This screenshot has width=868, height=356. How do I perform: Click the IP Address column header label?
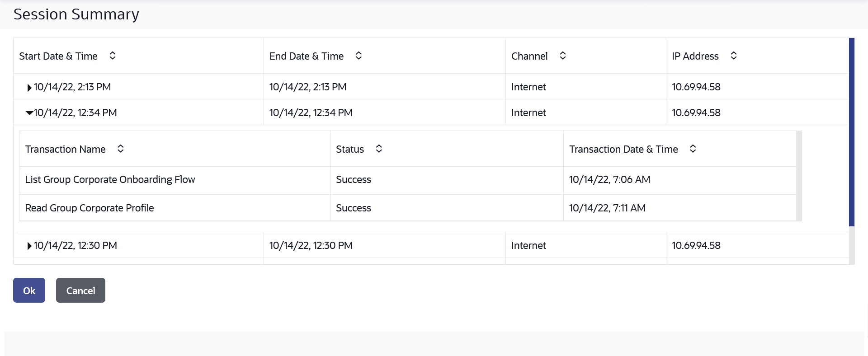coord(695,56)
